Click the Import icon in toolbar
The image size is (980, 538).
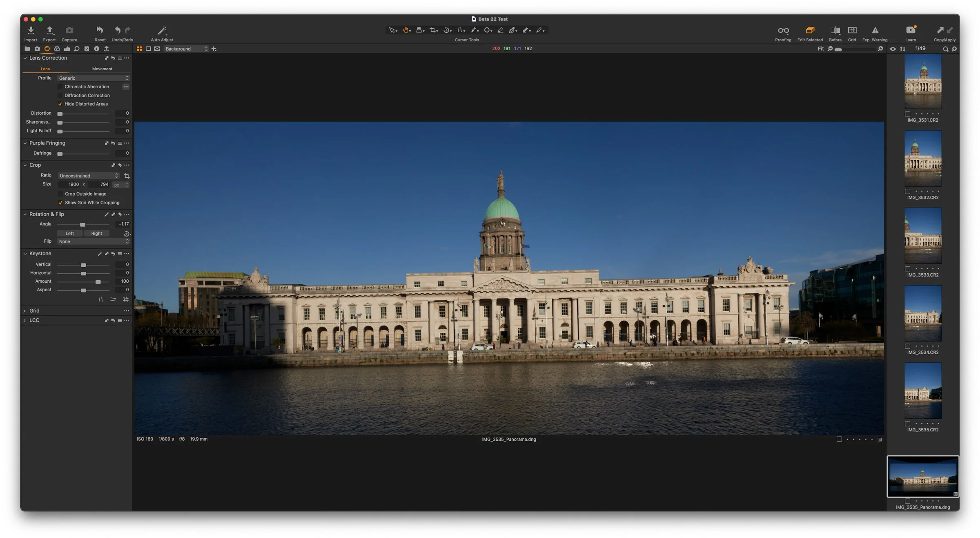31,31
